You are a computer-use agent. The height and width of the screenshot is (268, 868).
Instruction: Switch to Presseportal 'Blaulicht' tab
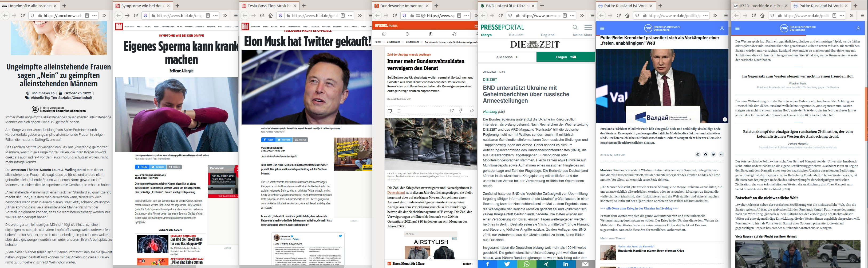coord(516,35)
